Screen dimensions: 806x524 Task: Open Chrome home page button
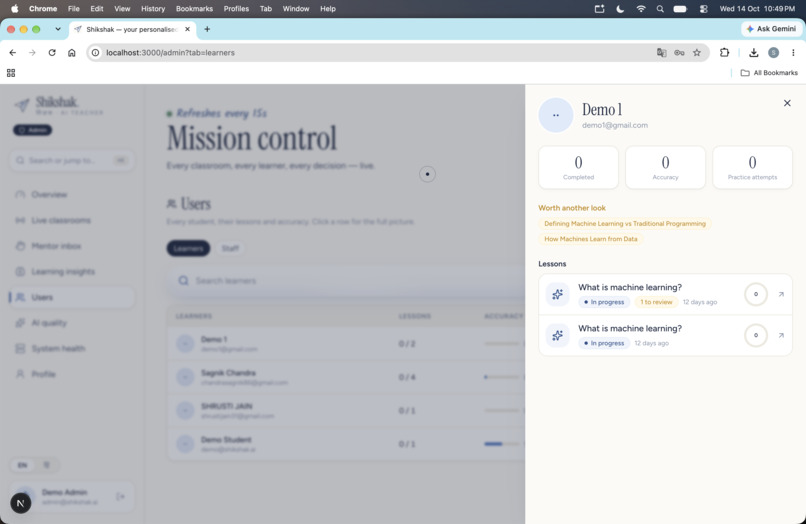point(71,52)
